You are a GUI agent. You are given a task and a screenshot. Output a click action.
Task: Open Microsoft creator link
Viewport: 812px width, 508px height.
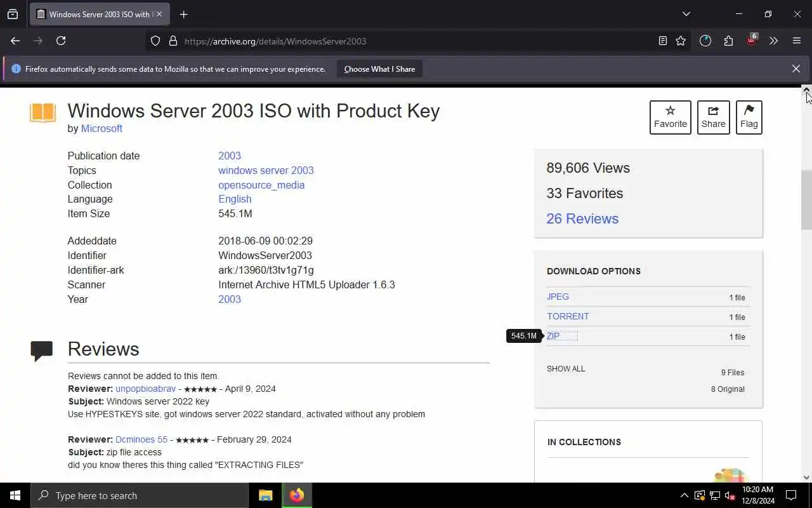[x=101, y=128]
